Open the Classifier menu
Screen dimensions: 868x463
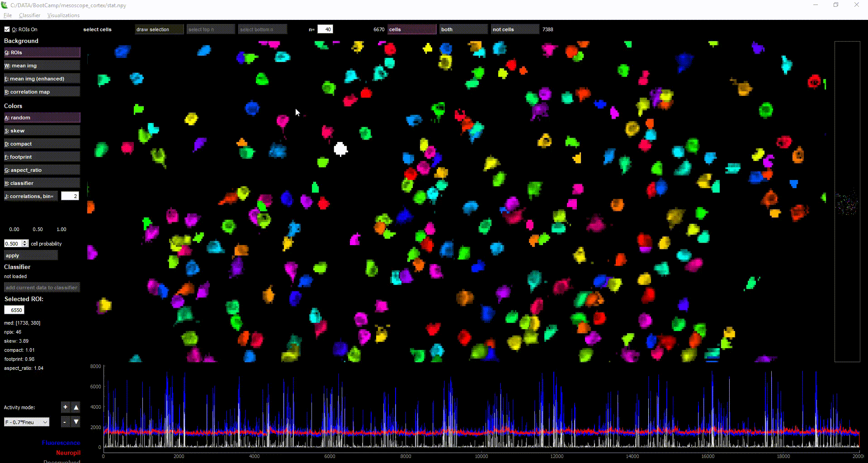pos(30,15)
